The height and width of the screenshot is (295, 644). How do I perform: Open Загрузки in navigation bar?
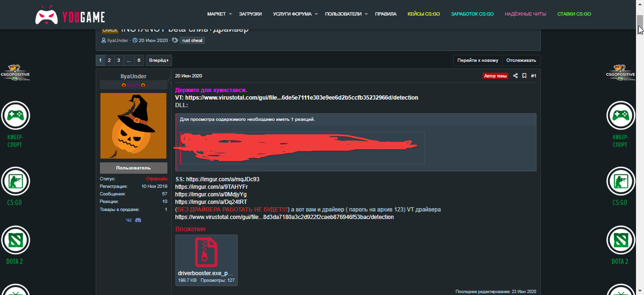(250, 14)
